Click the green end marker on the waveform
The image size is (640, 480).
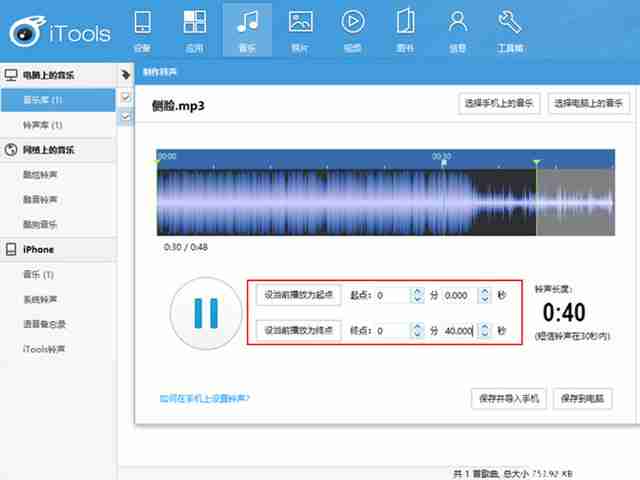tap(536, 162)
